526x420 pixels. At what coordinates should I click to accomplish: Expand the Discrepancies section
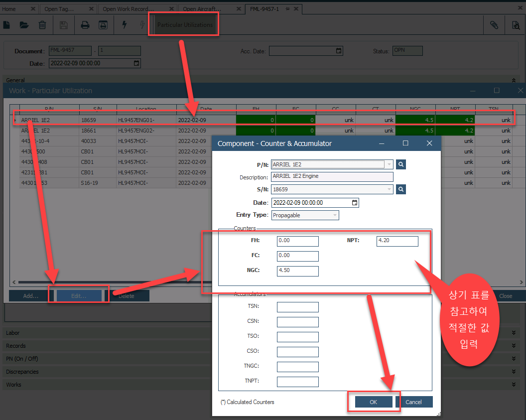[514, 372]
